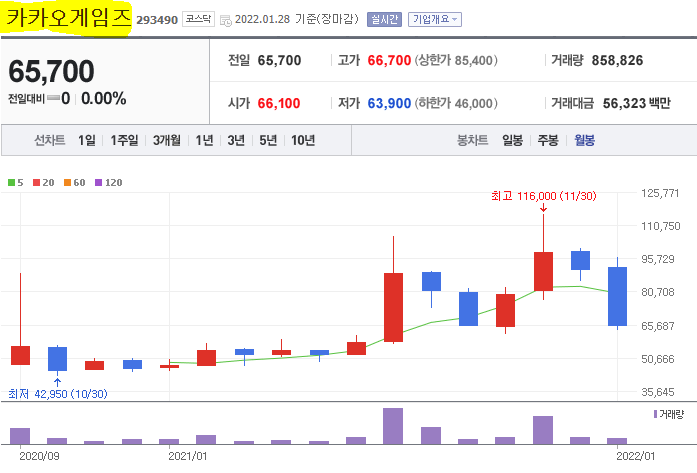The width and height of the screenshot is (697, 473).
Task: Click the current price 65,700 large text
Action: click(x=52, y=71)
